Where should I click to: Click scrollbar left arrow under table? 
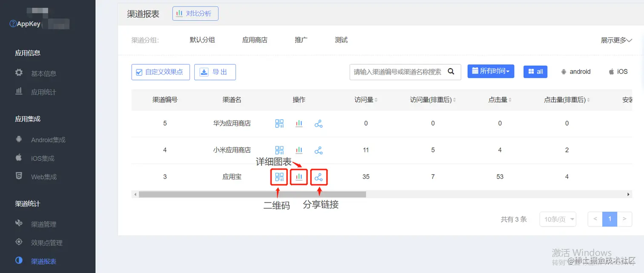click(135, 194)
